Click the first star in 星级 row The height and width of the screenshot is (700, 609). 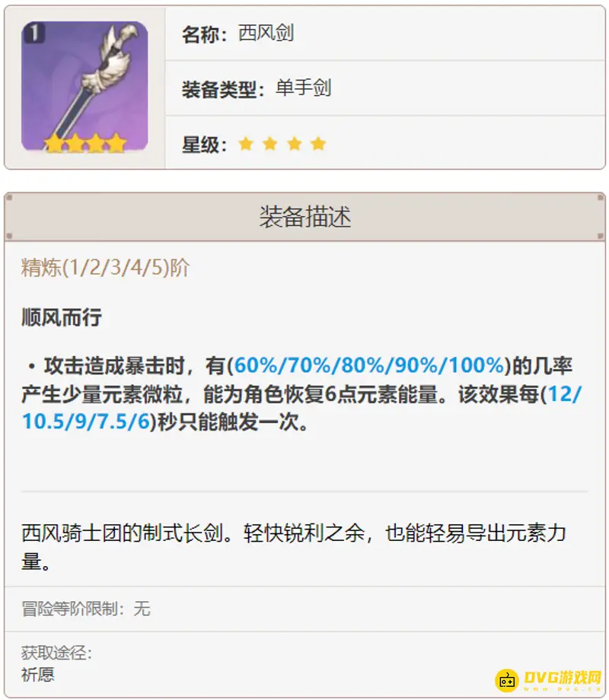click(x=246, y=145)
